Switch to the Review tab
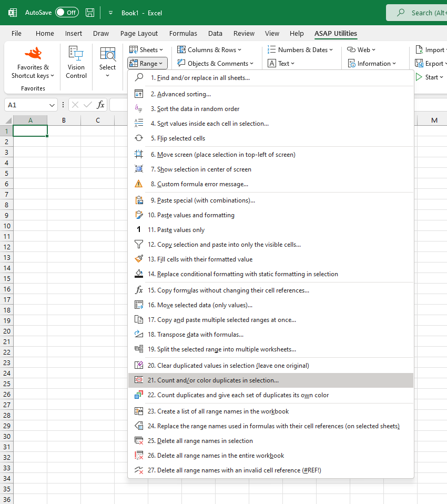This screenshot has height=504, width=447. point(244,34)
